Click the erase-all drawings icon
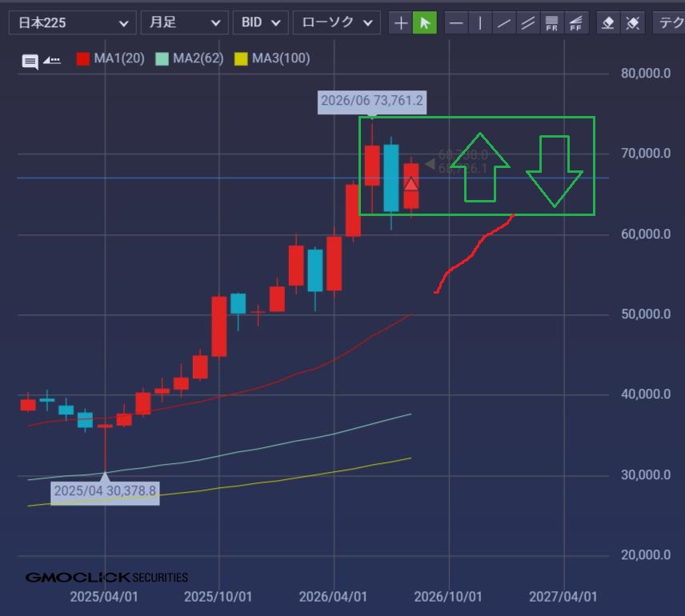 click(632, 22)
